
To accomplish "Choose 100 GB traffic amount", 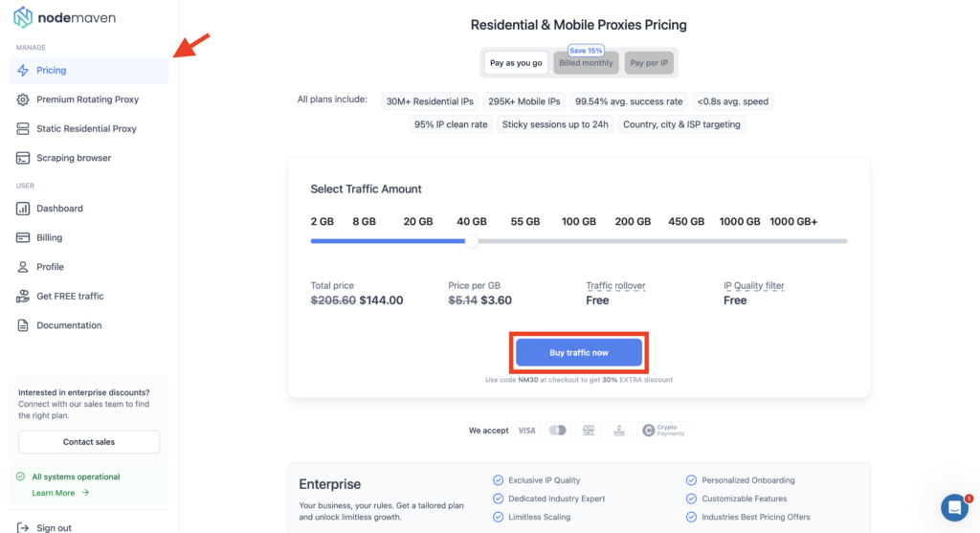I will (579, 222).
